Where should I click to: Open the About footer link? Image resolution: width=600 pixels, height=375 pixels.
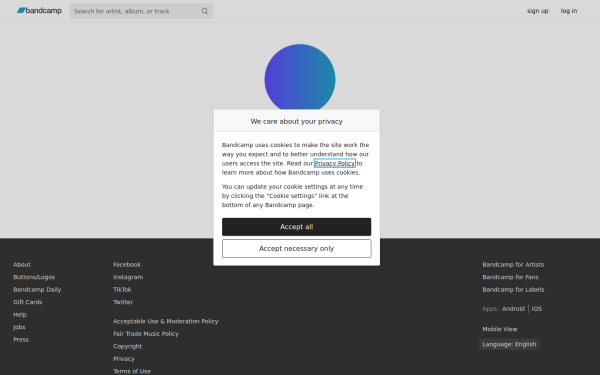tap(22, 265)
